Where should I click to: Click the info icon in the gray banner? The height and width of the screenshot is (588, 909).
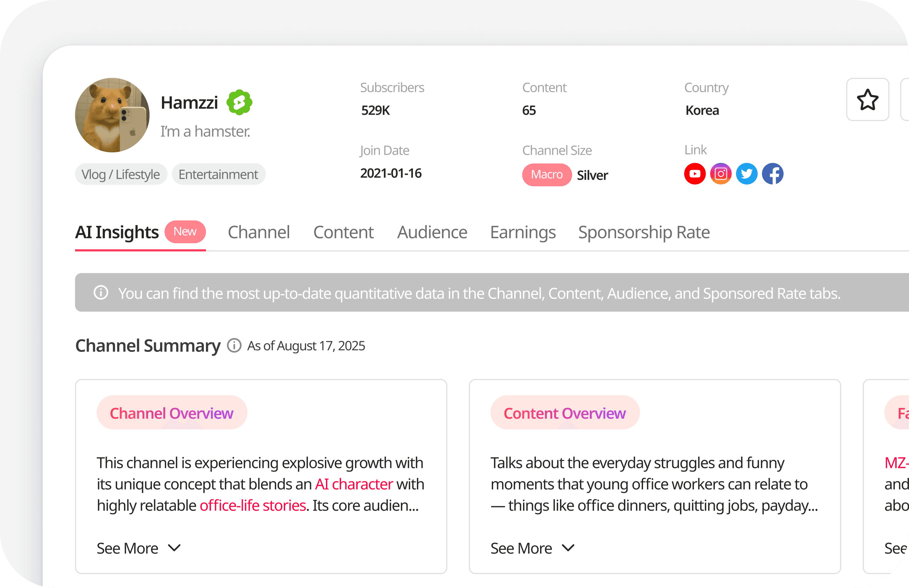click(101, 293)
